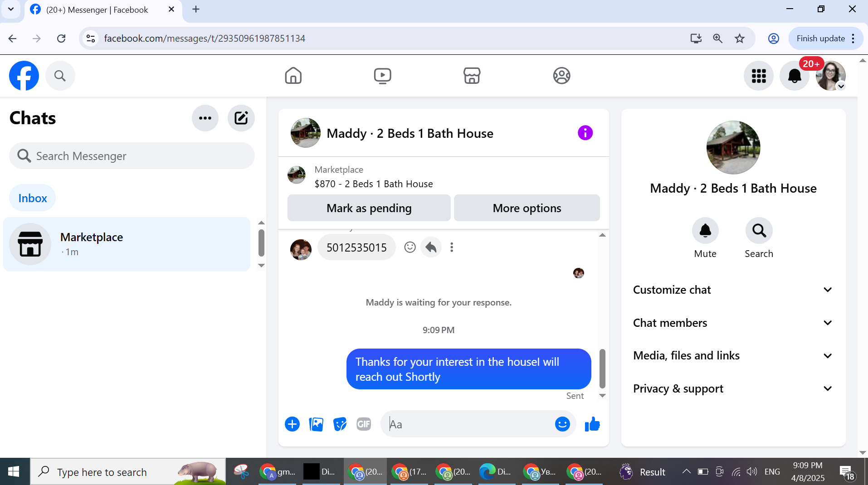
Task: Send a thumbs up like
Action: (592, 424)
